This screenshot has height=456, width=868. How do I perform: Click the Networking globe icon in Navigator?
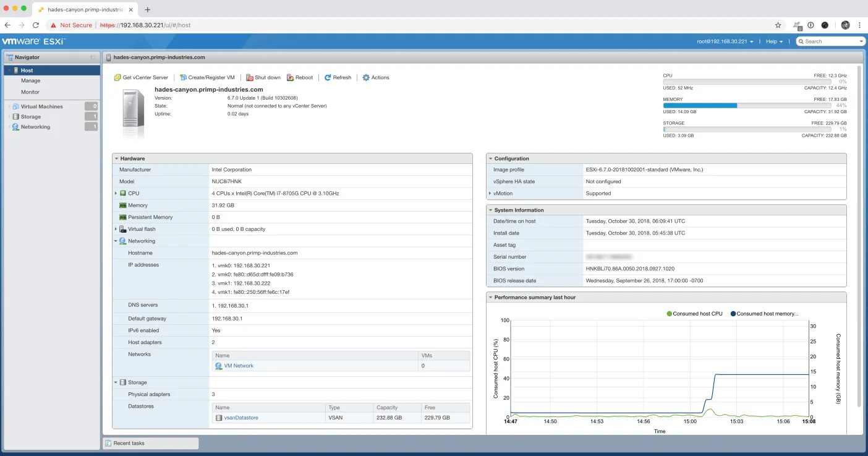15,127
